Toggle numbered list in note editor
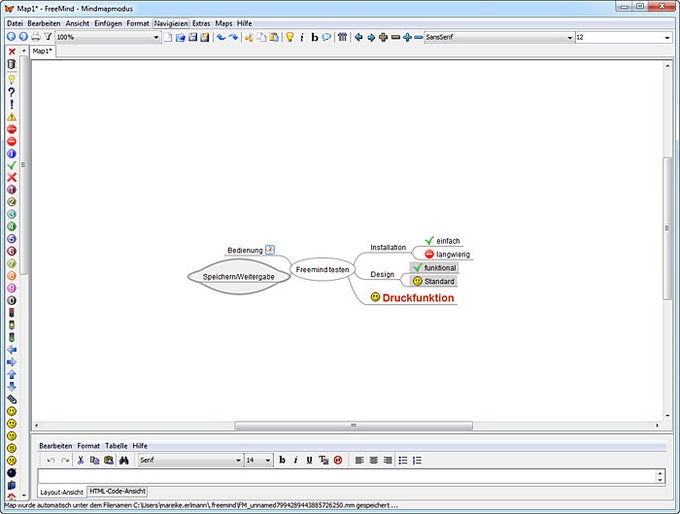This screenshot has width=680, height=514. coord(417,460)
